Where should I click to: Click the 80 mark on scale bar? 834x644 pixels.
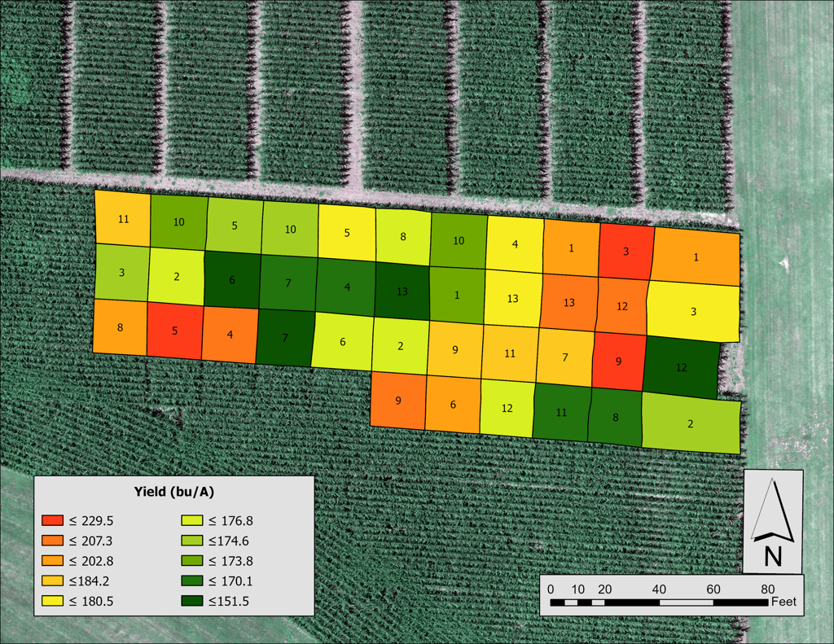tap(767, 589)
